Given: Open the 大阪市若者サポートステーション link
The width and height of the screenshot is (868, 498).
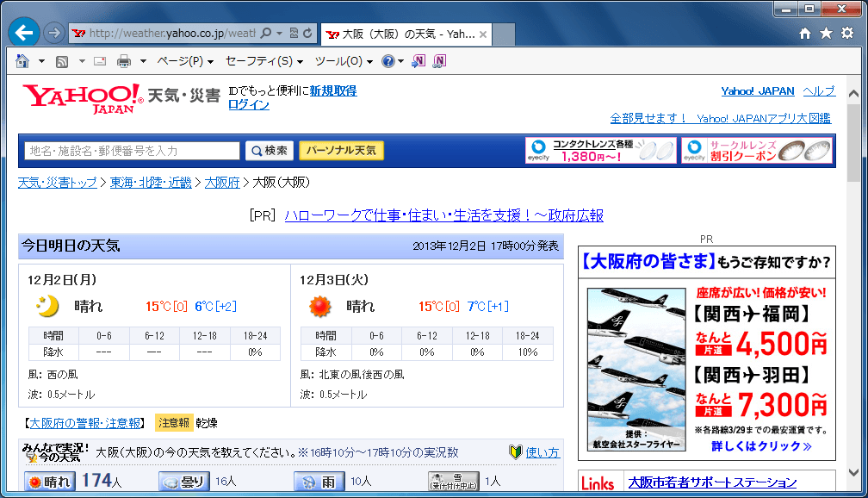Looking at the screenshot, I should click(x=712, y=482).
